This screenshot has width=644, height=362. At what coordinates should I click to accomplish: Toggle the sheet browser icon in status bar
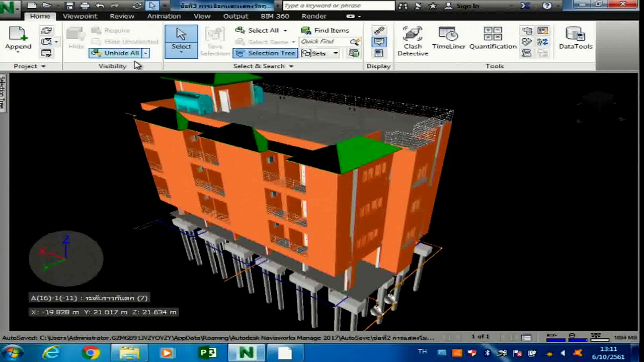coord(526,337)
